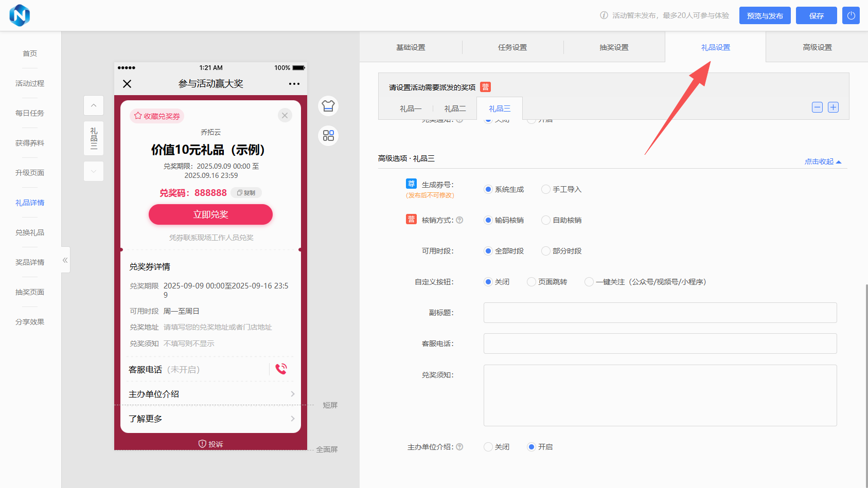
Task: Open the help icon next to 核销方式
Action: click(x=459, y=220)
